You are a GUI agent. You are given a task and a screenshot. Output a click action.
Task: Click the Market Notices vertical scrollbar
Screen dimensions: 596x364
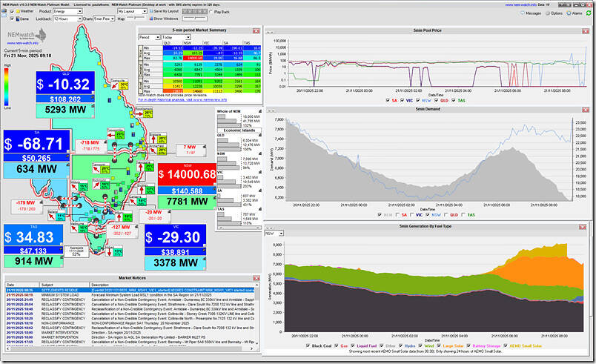click(x=257, y=314)
